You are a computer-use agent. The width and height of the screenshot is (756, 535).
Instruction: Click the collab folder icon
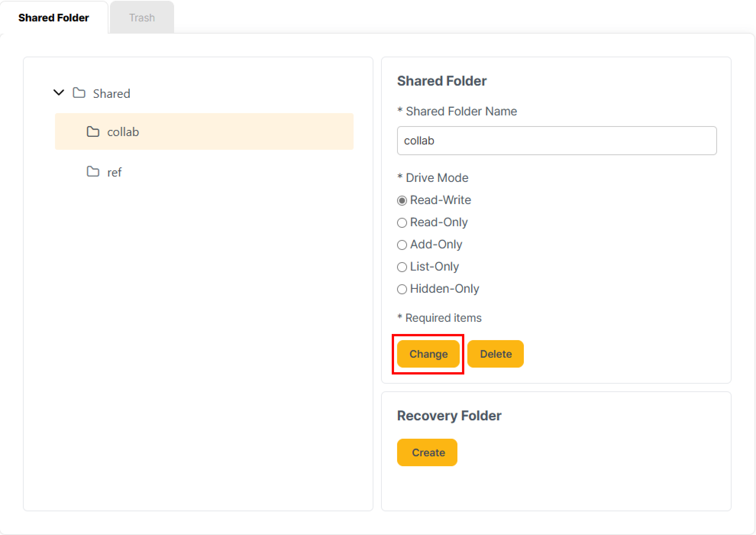pyautogui.click(x=93, y=131)
